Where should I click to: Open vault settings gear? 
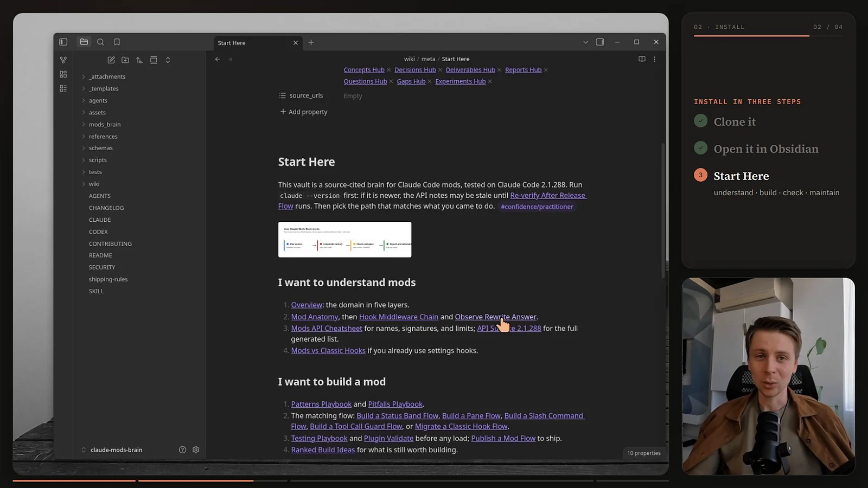196,450
